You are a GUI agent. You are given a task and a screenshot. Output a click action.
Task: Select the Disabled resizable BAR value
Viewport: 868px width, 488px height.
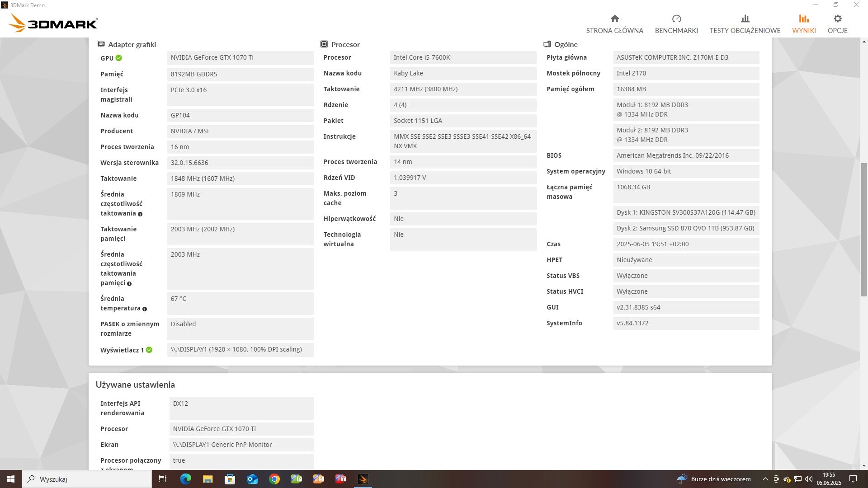240,329
